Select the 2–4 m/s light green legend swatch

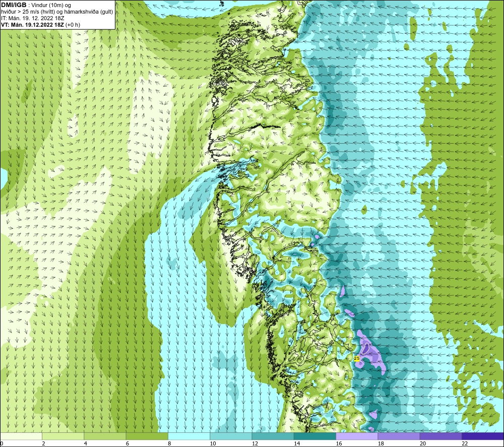pos(63,436)
